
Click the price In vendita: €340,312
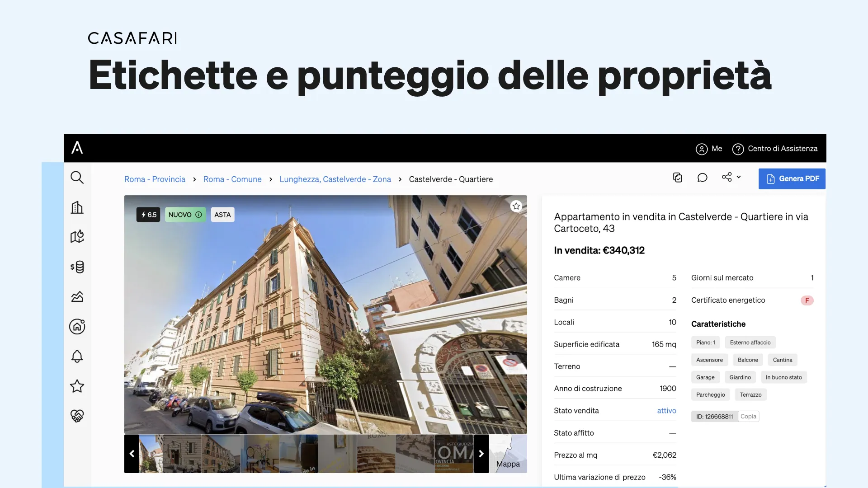tap(599, 250)
